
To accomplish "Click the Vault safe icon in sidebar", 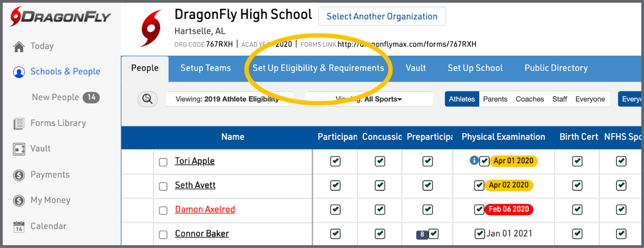I will pos(19,149).
